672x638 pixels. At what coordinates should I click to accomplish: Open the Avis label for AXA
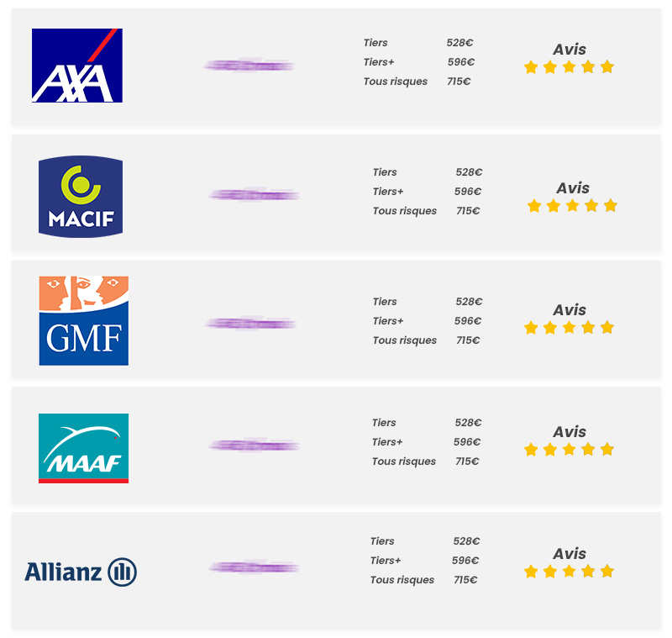(570, 49)
